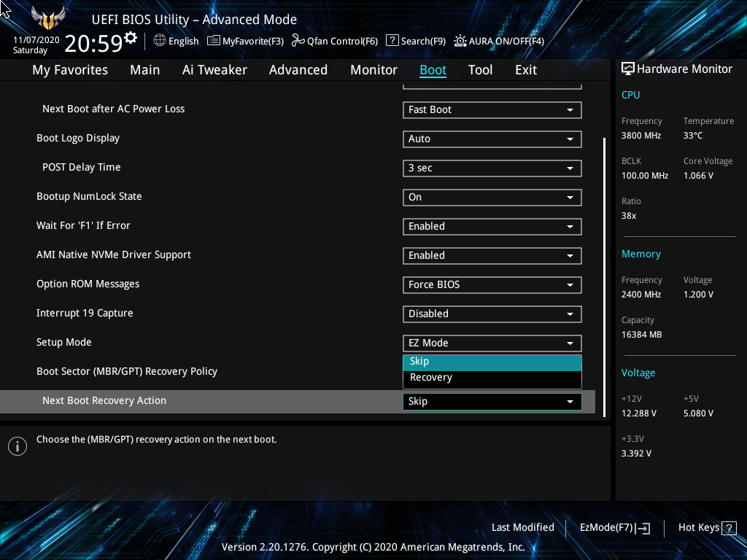The width and height of the screenshot is (747, 560).
Task: Choose Skip in the open dropdown list
Action: click(492, 362)
